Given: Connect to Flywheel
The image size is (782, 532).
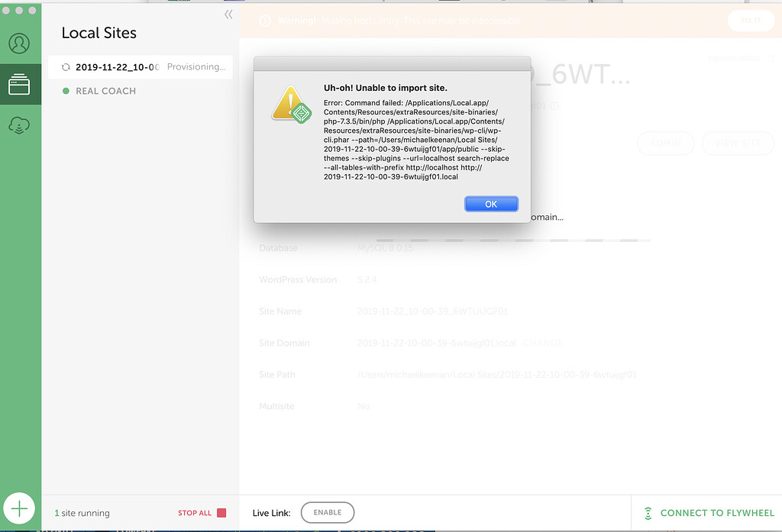Looking at the screenshot, I should coord(709,513).
